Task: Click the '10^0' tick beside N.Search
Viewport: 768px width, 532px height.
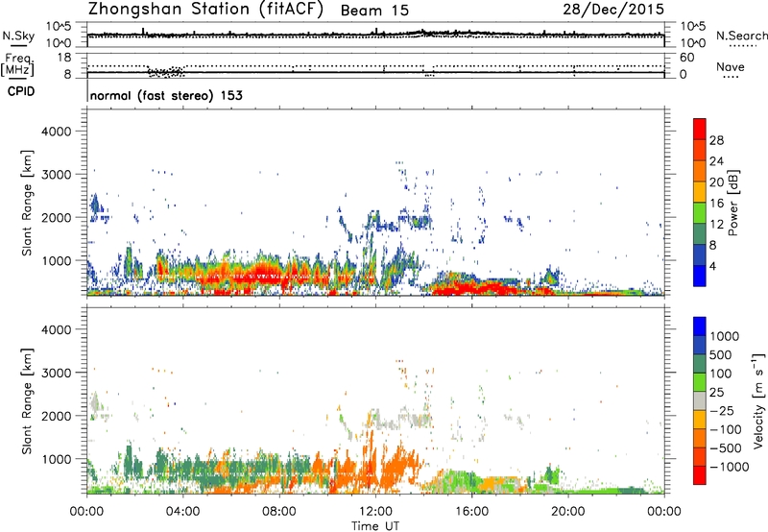Action: pyautogui.click(x=693, y=43)
